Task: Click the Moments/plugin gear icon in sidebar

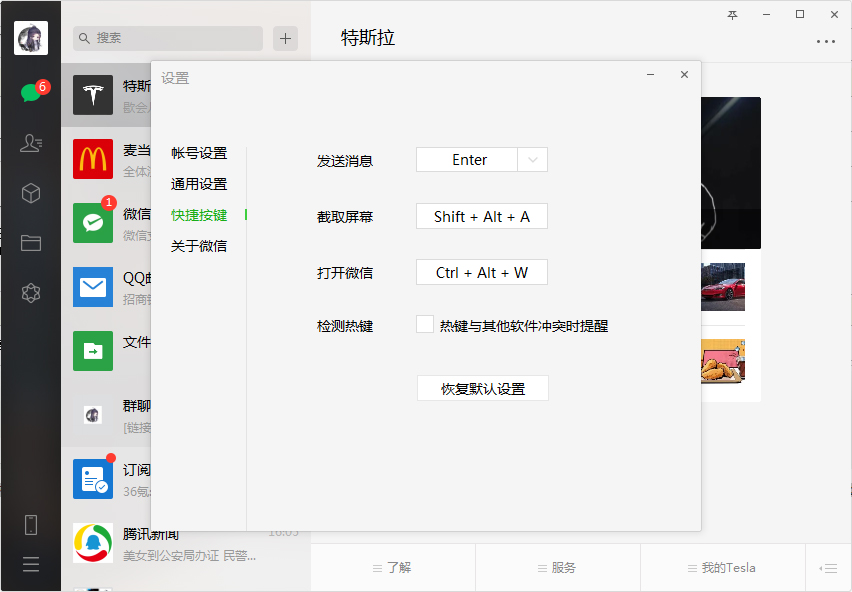Action: (30, 292)
